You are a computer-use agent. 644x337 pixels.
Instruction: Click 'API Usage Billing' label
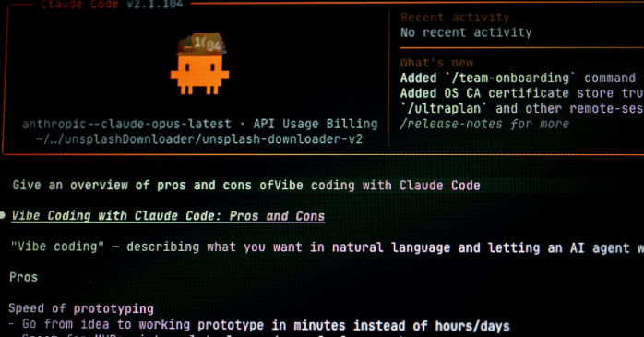click(x=316, y=124)
